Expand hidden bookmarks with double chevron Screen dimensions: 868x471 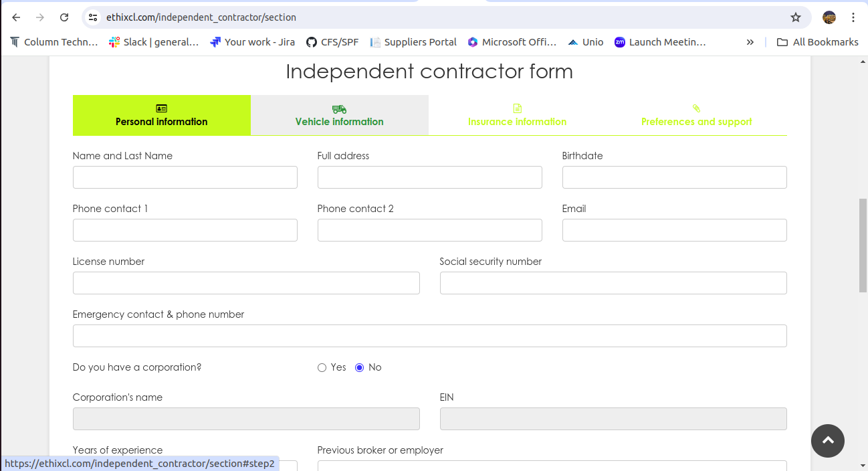tap(750, 42)
